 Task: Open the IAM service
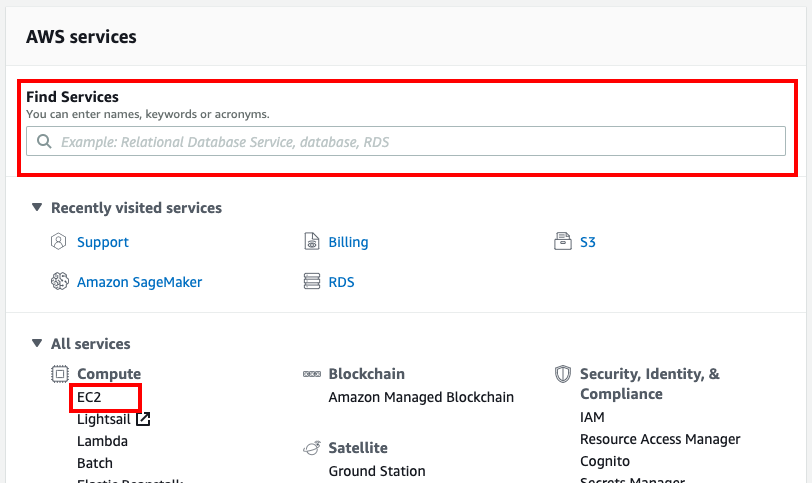click(x=592, y=417)
